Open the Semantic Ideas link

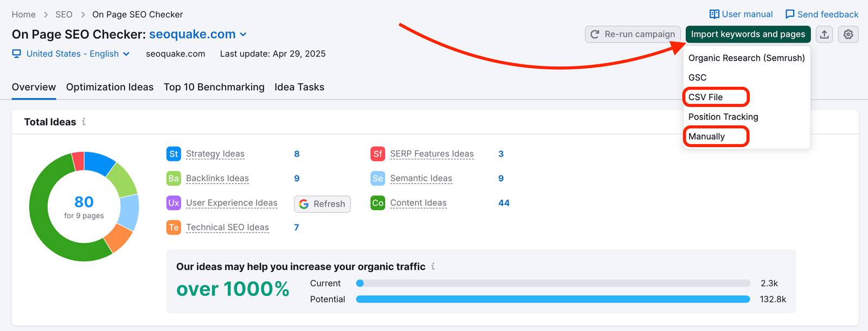(x=421, y=178)
